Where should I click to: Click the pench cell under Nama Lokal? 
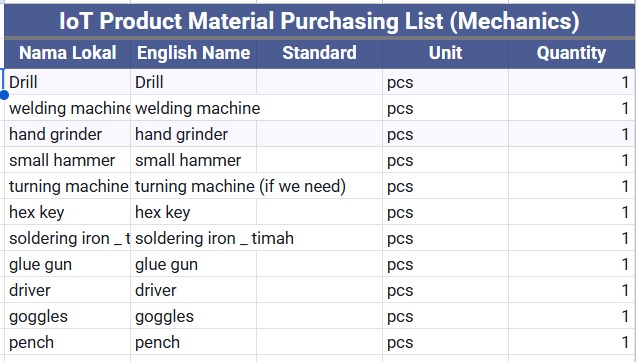click(x=67, y=342)
